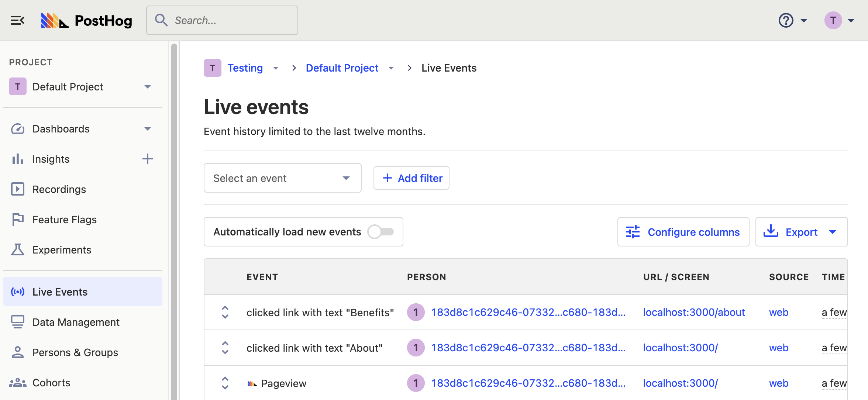The height and width of the screenshot is (400, 868).
Task: Expand the "Benefits" clicked link event row
Action: tap(225, 312)
